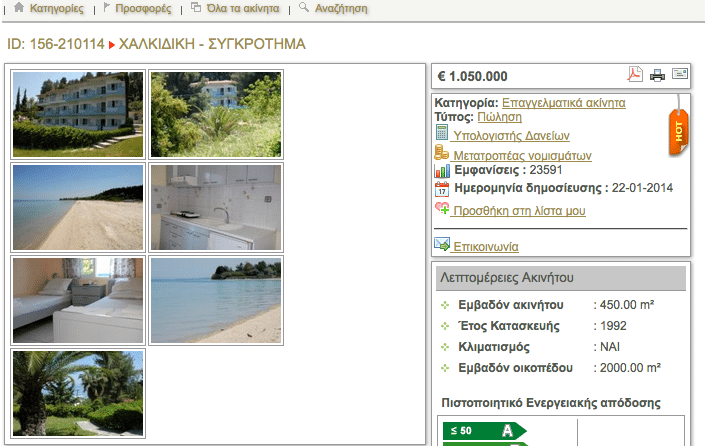Click the Λεπτομέρειες Ακινήτου section header
This screenshot has height=446, width=705.
coord(561,278)
